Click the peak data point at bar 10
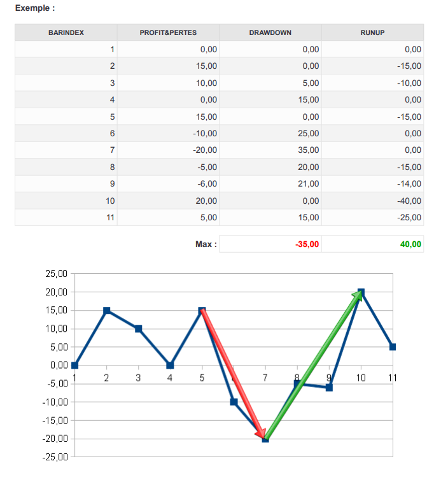The height and width of the screenshot is (482, 448). click(361, 292)
